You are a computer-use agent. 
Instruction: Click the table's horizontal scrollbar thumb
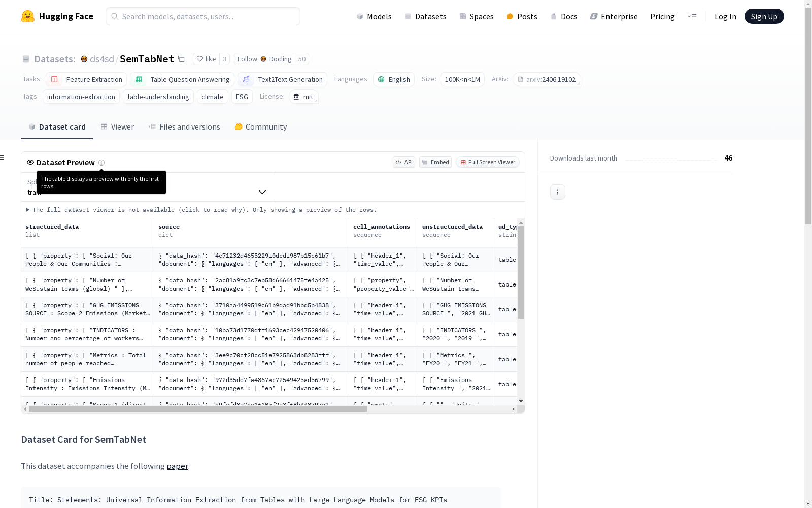[198, 409]
